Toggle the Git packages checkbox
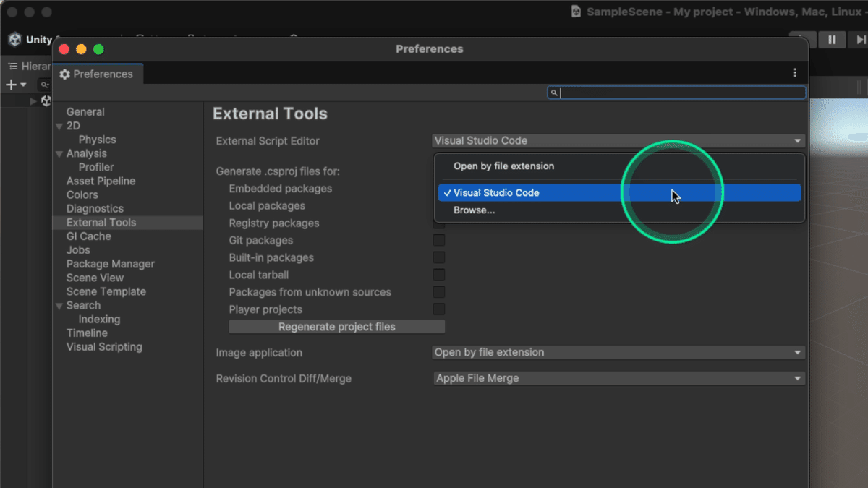Image resolution: width=868 pixels, height=488 pixels. tap(439, 240)
